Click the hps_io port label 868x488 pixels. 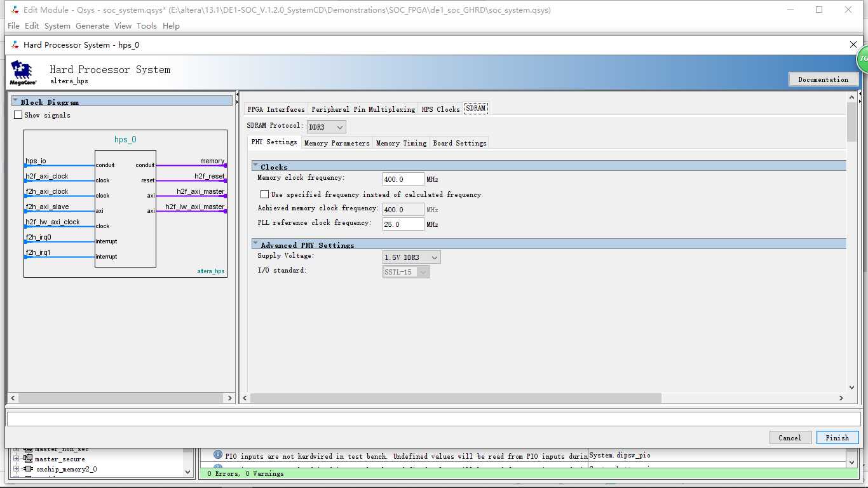tap(36, 161)
